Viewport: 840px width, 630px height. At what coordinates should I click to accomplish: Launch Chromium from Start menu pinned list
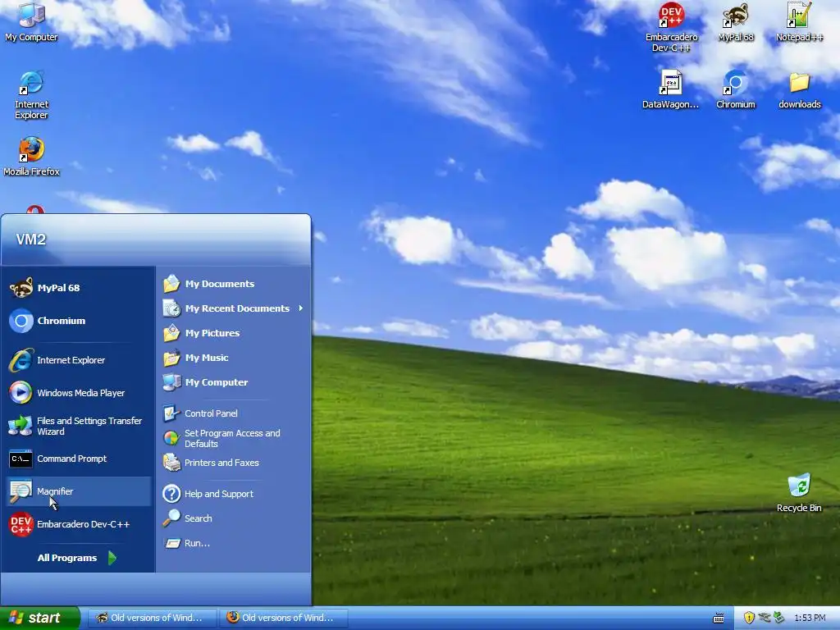78,321
